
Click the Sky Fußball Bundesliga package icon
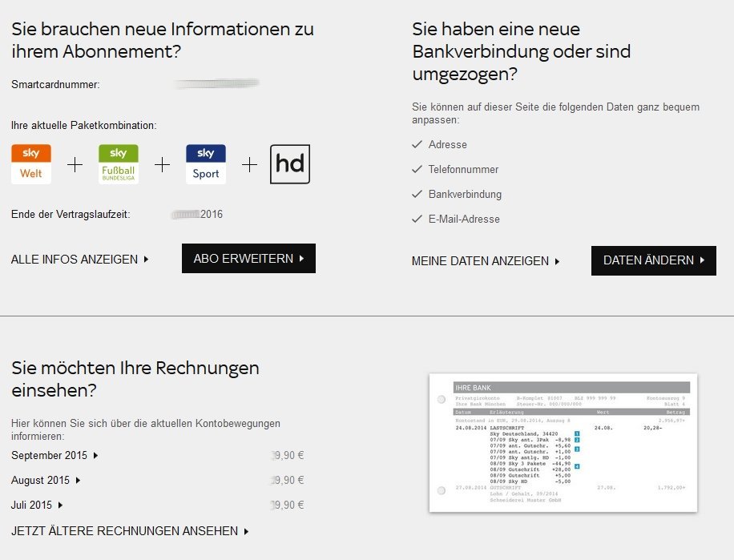point(119,164)
